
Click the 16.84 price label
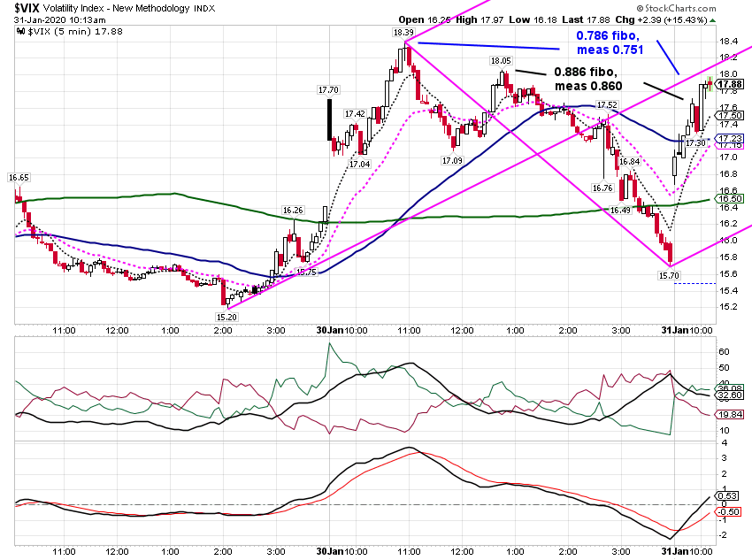pyautogui.click(x=630, y=162)
